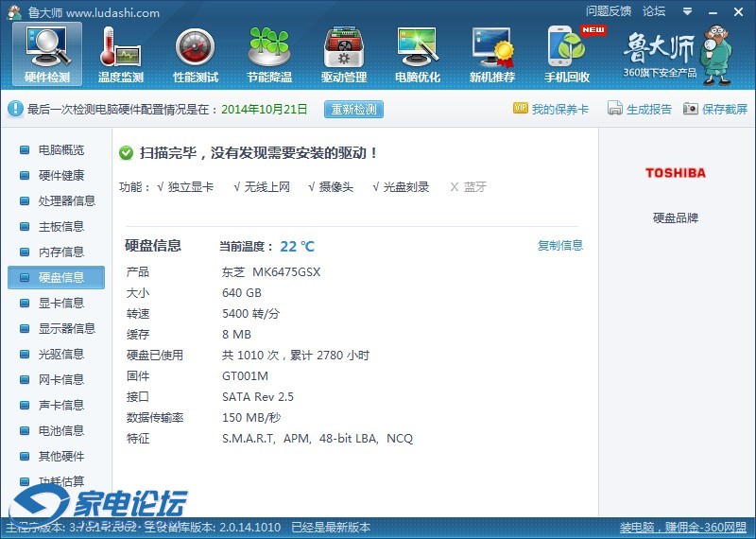Open the 问题反馈 feedback link
This screenshot has width=756, height=539.
click(609, 11)
